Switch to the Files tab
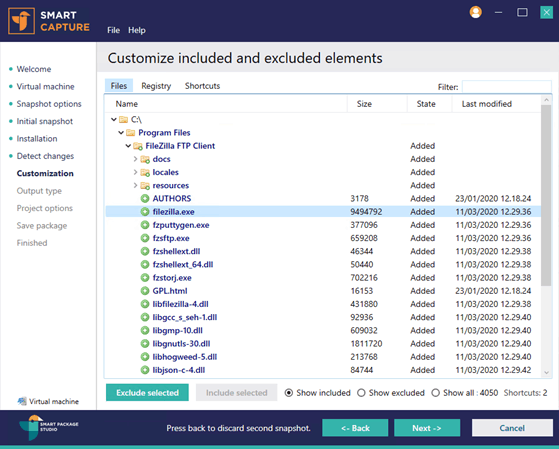559x449 pixels. (x=119, y=86)
